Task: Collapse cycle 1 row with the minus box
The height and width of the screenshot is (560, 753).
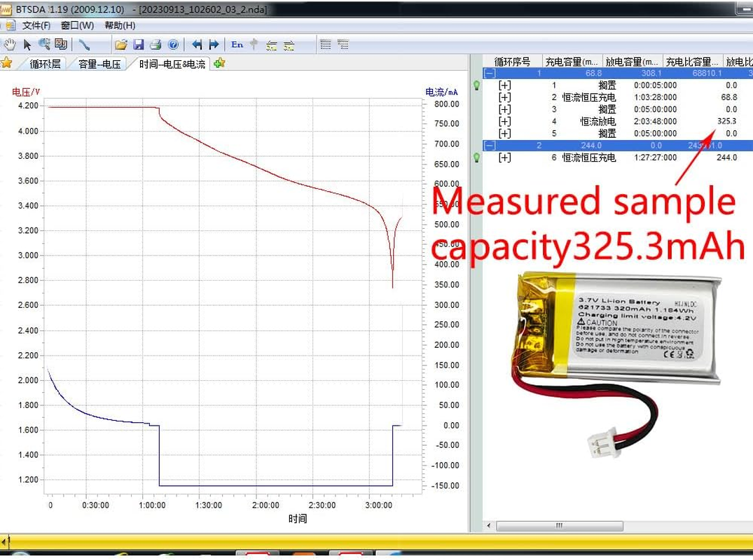Action: click(x=490, y=73)
